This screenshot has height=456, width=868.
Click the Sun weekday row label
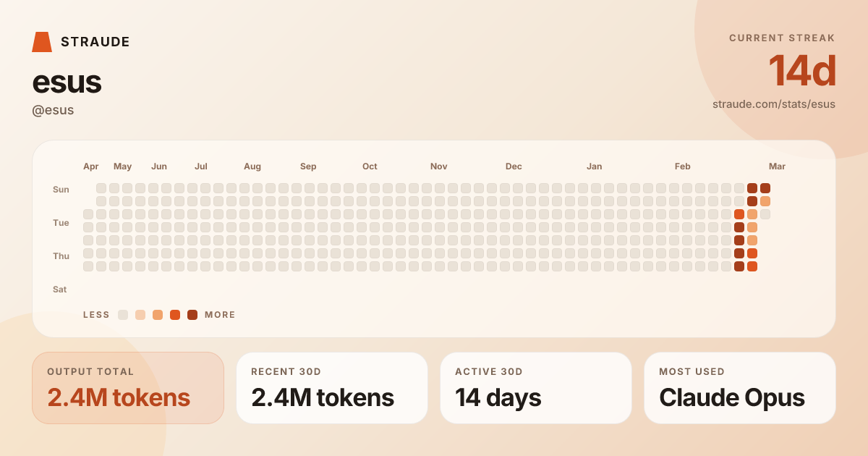[x=61, y=190]
